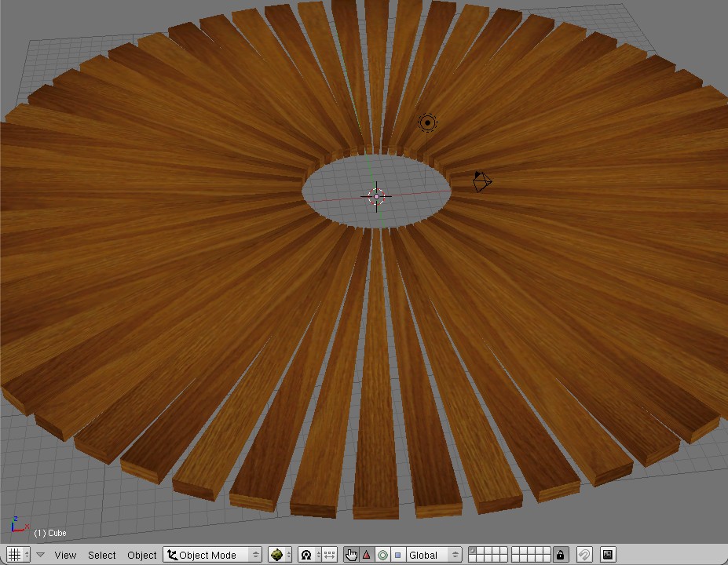The width and height of the screenshot is (728, 565).
Task: Select active layer 1 button
Action: coord(473,551)
